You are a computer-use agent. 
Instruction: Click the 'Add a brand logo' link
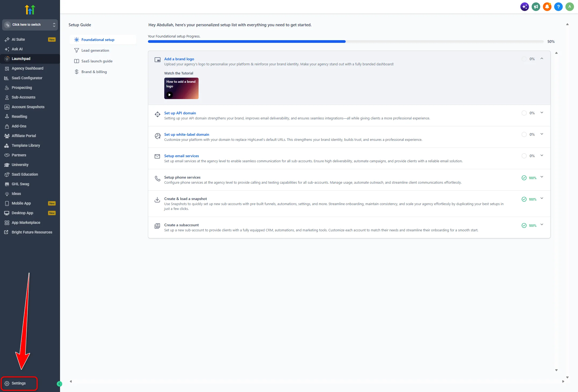179,59
